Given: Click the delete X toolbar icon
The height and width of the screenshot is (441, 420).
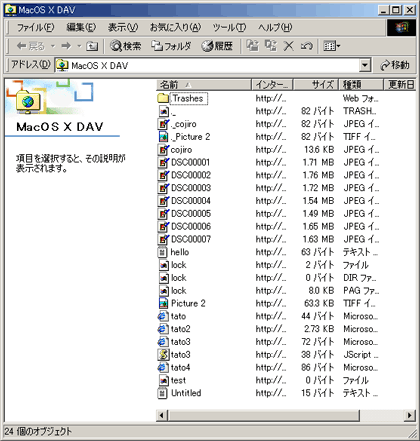Looking at the screenshot, I should [x=289, y=46].
